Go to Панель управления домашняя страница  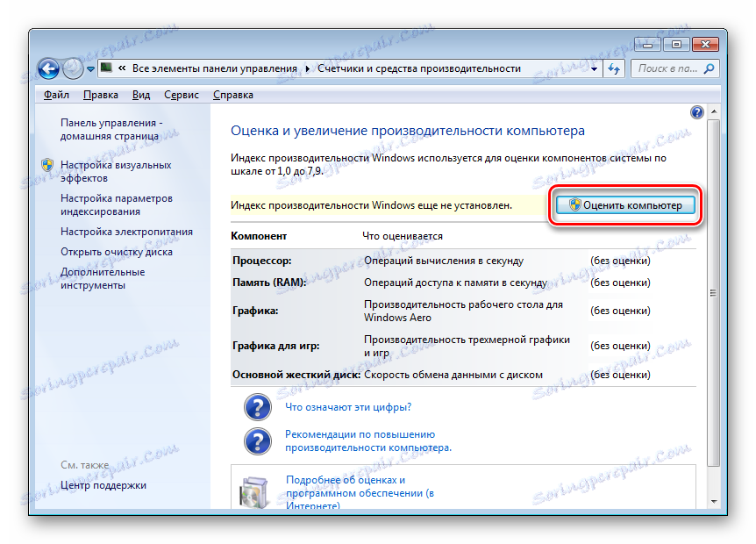pyautogui.click(x=111, y=129)
